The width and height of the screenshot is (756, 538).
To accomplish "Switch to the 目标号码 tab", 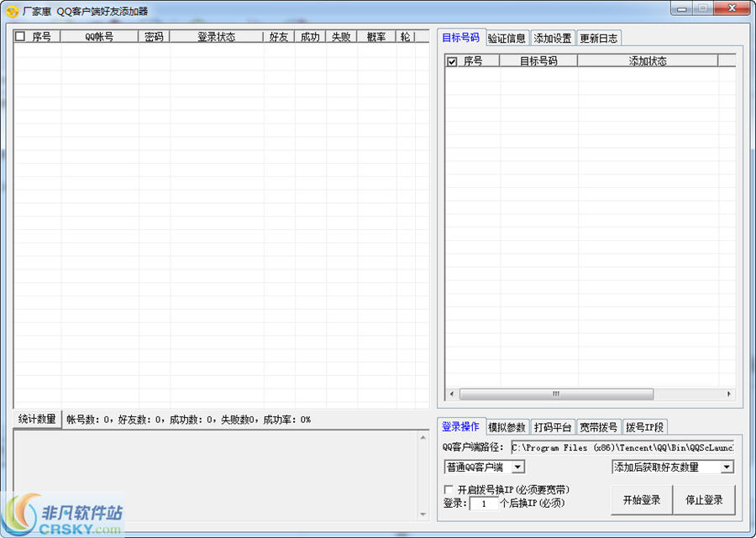I will (x=460, y=38).
